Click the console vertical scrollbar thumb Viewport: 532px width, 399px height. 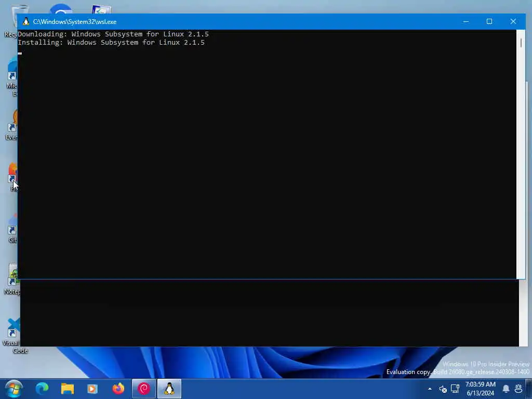pos(521,43)
